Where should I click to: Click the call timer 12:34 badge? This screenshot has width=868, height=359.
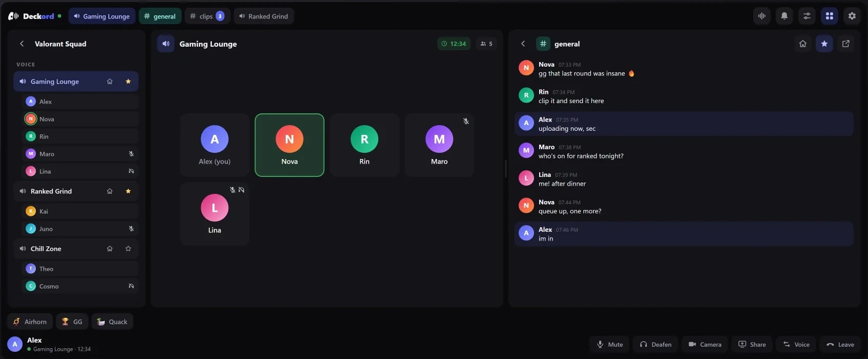(454, 44)
